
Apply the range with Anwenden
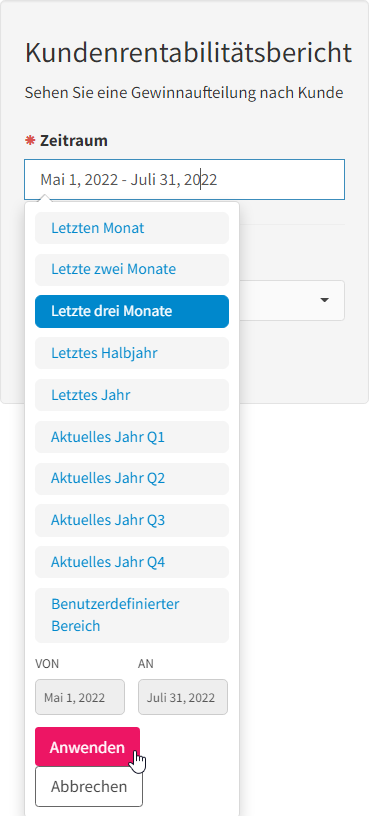87,747
